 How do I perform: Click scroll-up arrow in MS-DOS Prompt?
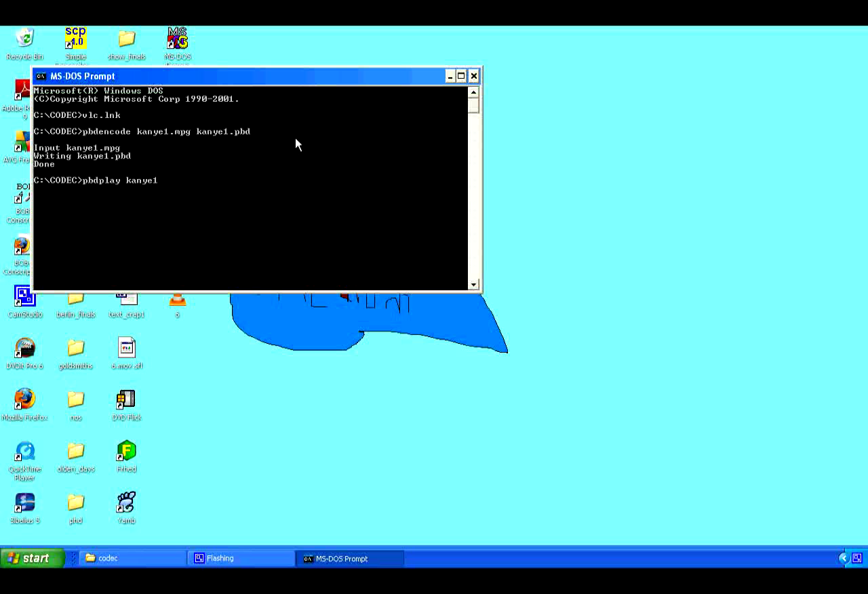click(x=473, y=92)
